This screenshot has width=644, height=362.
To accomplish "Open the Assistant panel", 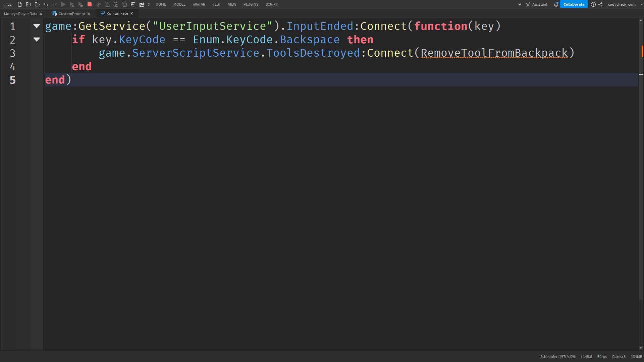I will point(537,4).
